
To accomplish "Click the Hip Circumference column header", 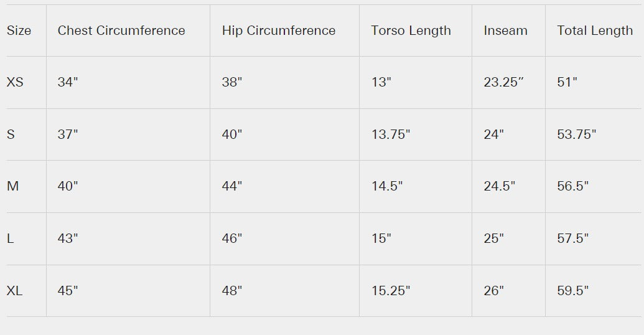I will point(279,31).
